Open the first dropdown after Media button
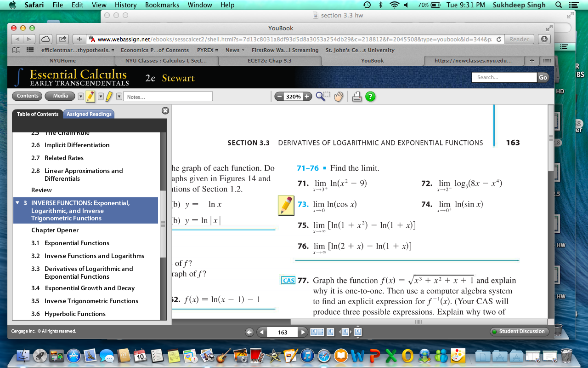 81,97
